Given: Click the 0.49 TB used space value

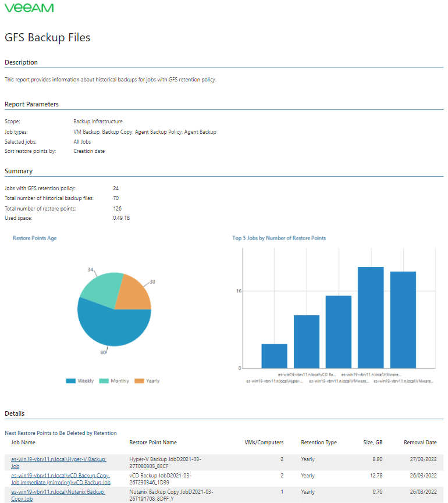Looking at the screenshot, I should click(121, 218).
